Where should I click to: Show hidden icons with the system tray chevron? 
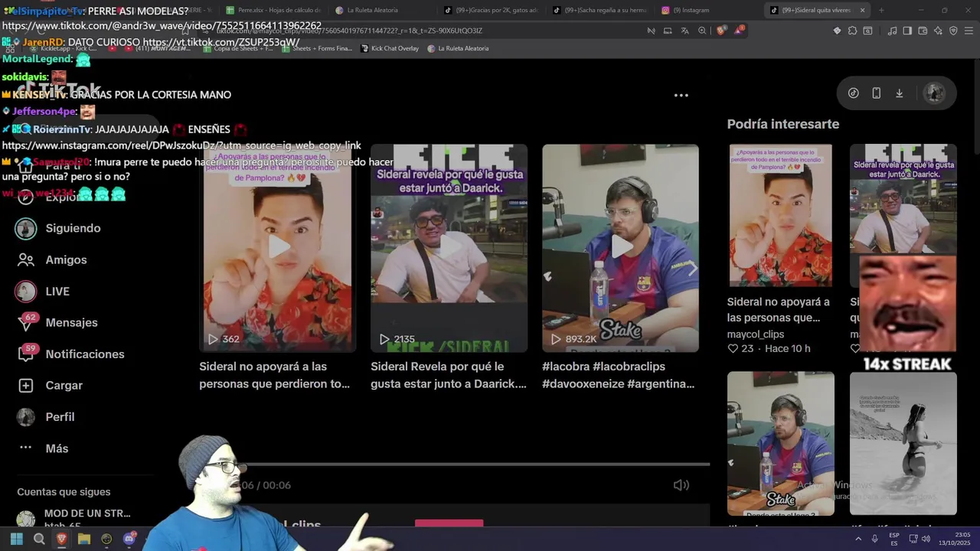point(858,540)
